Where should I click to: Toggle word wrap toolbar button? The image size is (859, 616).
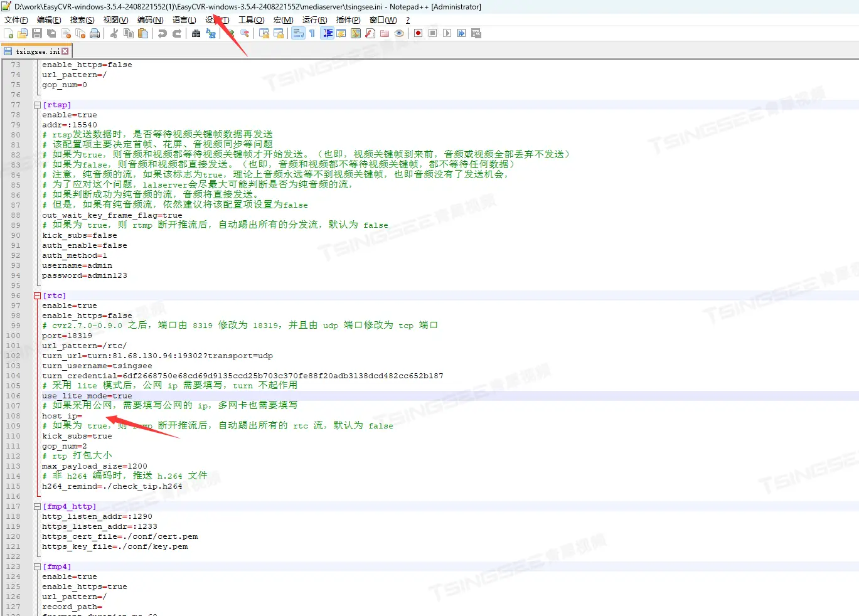(298, 33)
